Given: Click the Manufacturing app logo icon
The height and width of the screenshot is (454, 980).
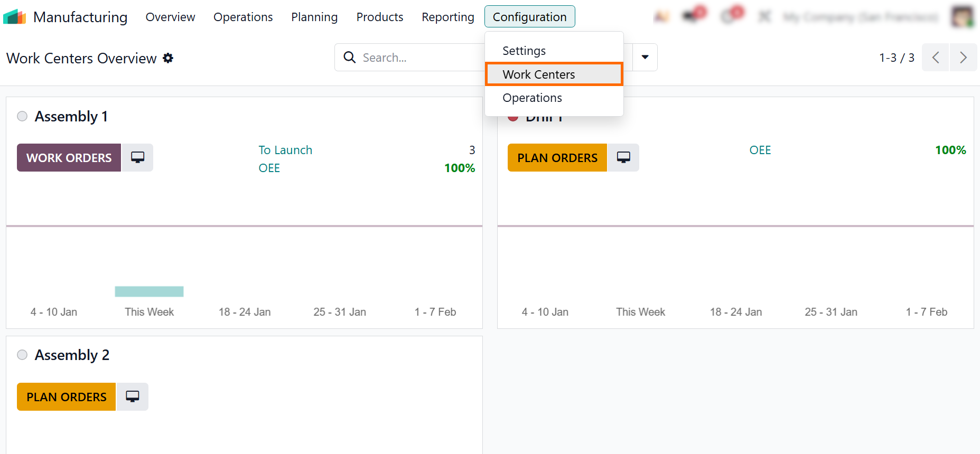Looking at the screenshot, I should tap(15, 17).
